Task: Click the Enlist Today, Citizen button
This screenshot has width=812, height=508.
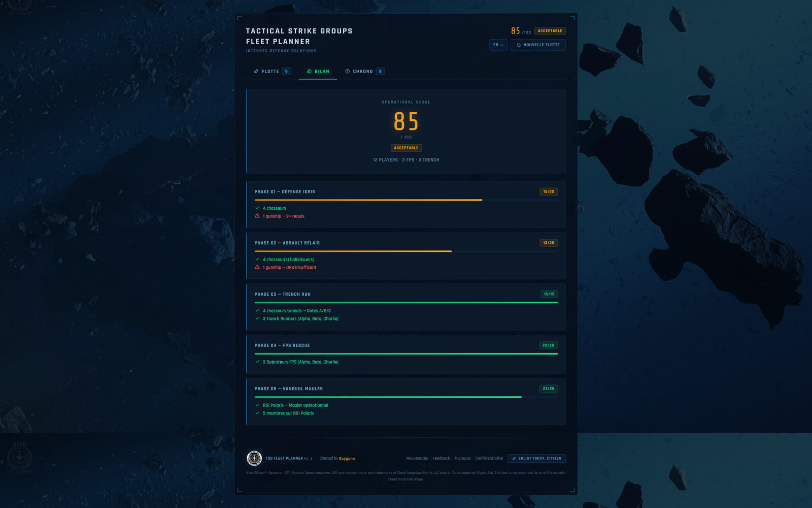Action: [x=537, y=458]
